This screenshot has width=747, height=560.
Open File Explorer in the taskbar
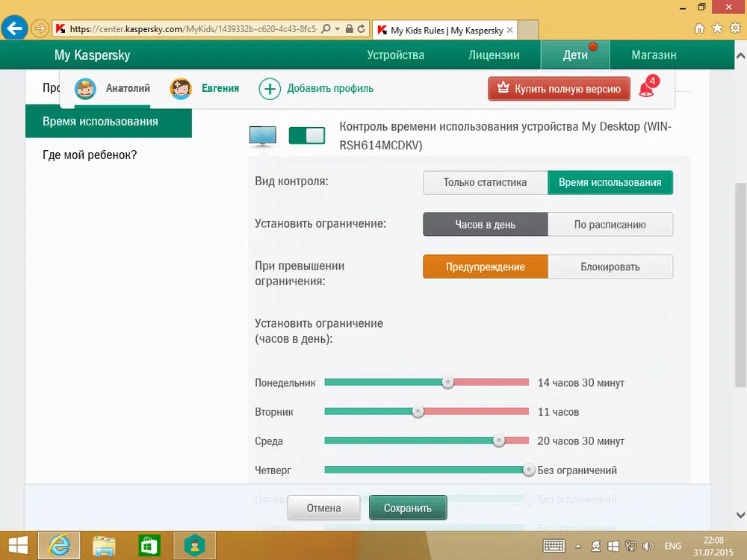click(104, 546)
